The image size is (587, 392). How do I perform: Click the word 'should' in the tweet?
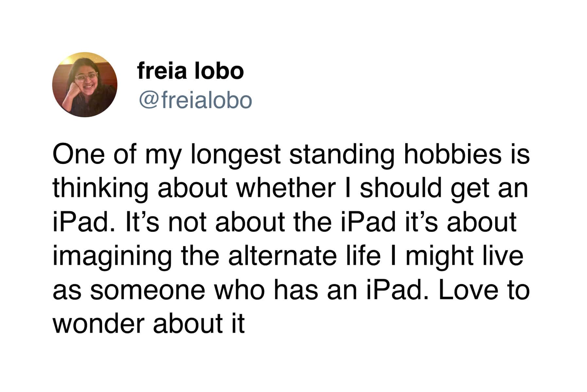[401, 188]
